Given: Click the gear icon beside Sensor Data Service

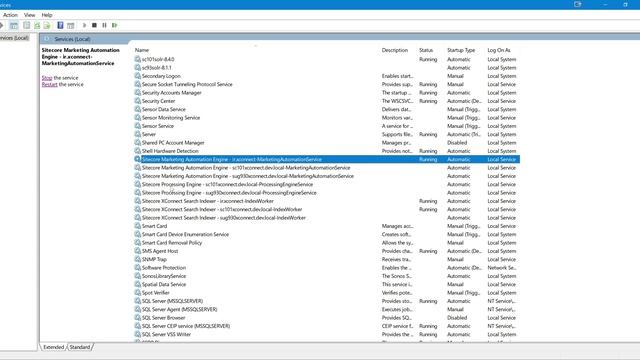Looking at the screenshot, I should click(138, 109).
